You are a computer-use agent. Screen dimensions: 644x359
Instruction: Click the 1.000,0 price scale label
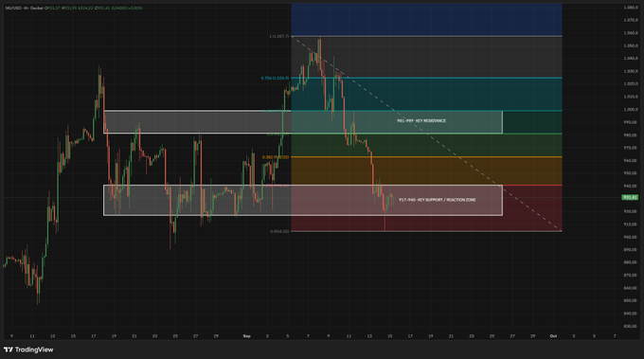tap(631, 109)
